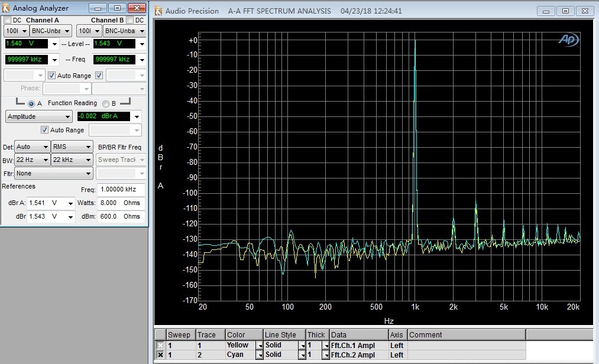Click the Analog Analyzer title bar icon

tap(6, 8)
